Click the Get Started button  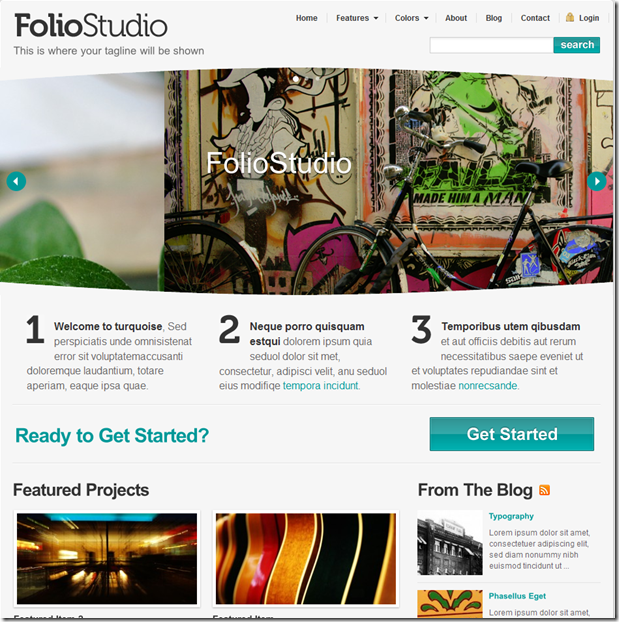pos(512,434)
